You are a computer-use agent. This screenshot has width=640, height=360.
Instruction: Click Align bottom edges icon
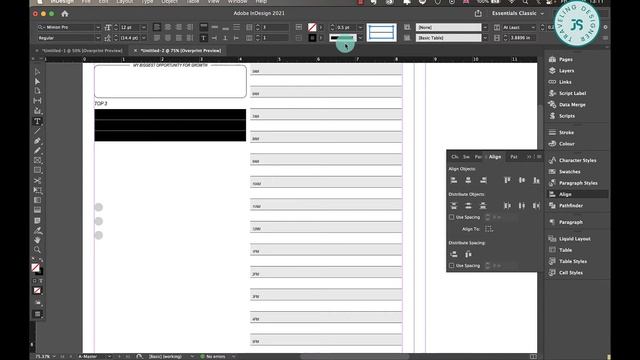tap(536, 180)
